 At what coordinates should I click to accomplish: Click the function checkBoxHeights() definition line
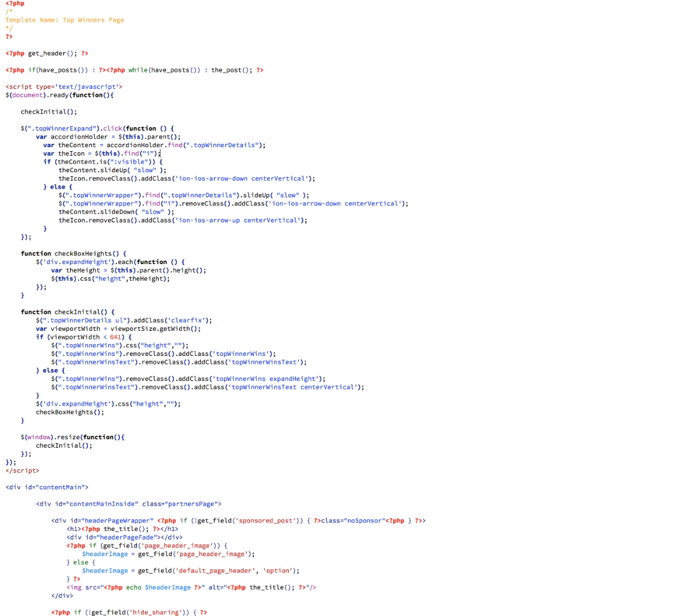pos(74,254)
